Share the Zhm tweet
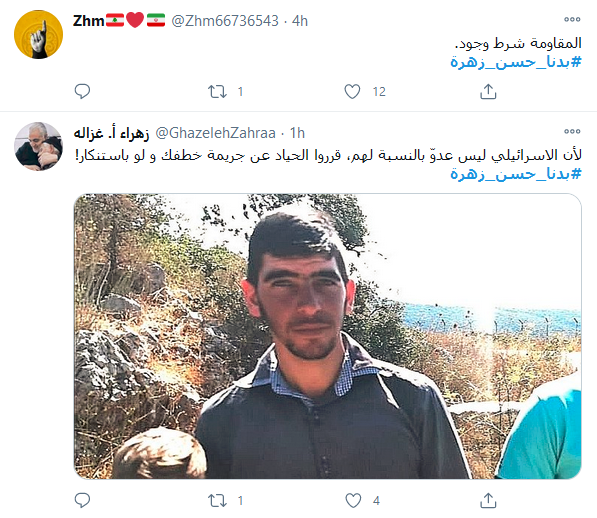Screen dimensions: 597x518 (488, 91)
